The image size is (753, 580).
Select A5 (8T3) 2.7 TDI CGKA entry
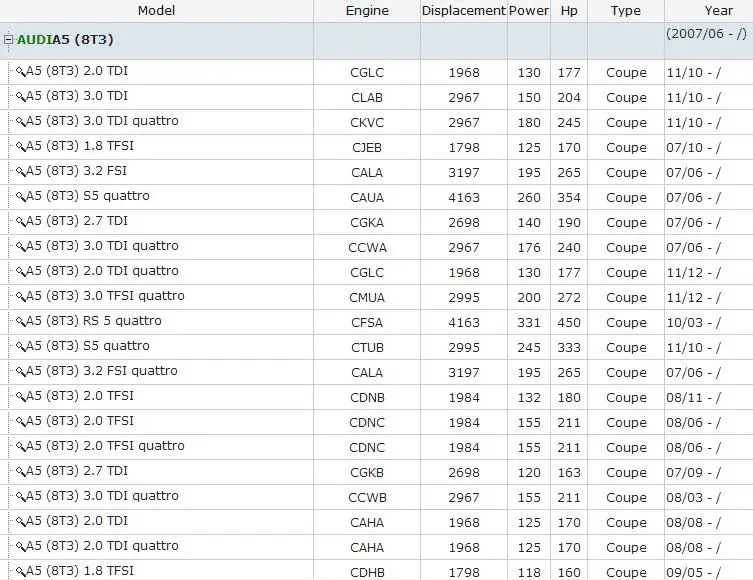click(x=376, y=222)
